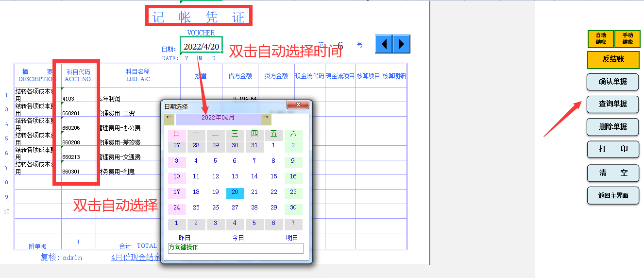Click the 现金流代码 column header

coord(309,76)
